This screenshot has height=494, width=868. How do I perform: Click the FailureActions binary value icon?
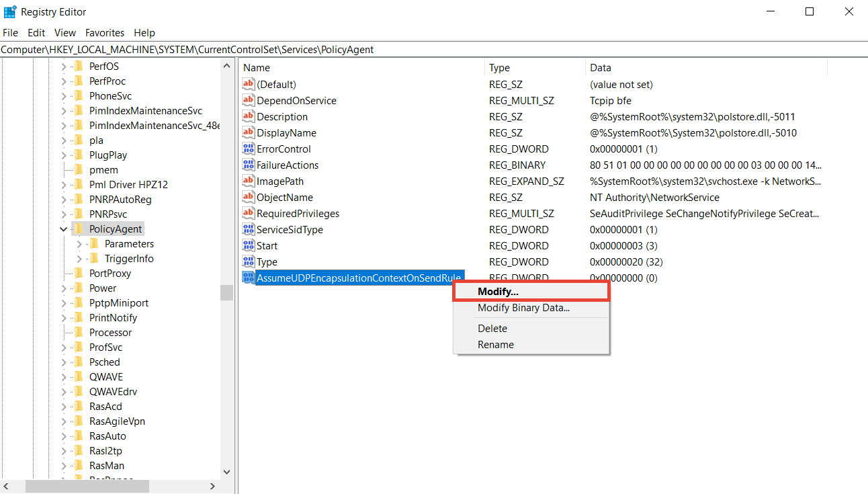point(249,165)
